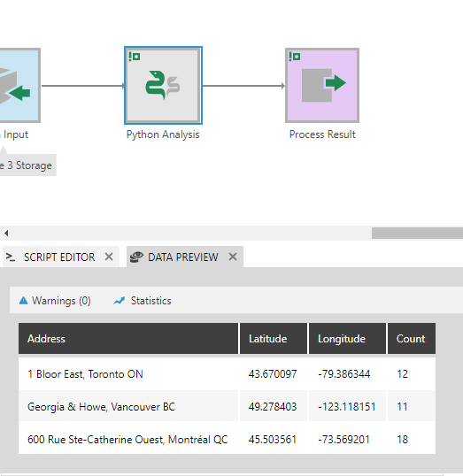This screenshot has height=476, width=463.
Task: Click connector between Python Analysis and Process Result
Action: [x=243, y=86]
